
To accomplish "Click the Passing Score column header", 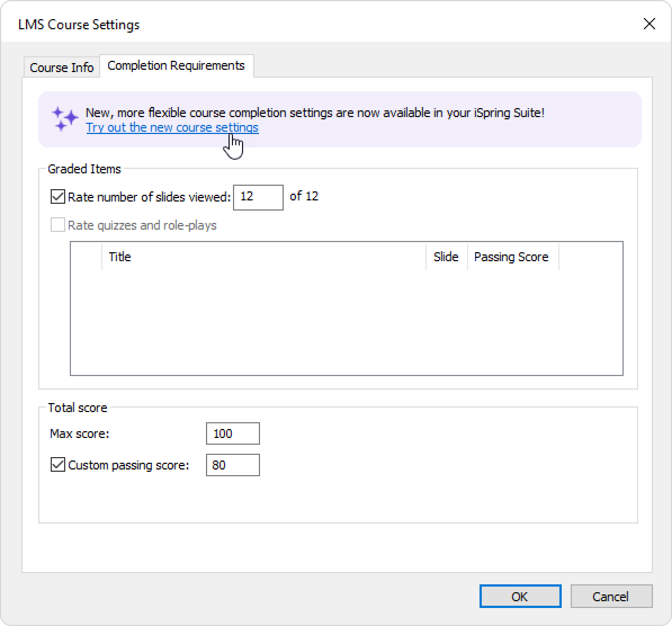I will click(x=513, y=257).
